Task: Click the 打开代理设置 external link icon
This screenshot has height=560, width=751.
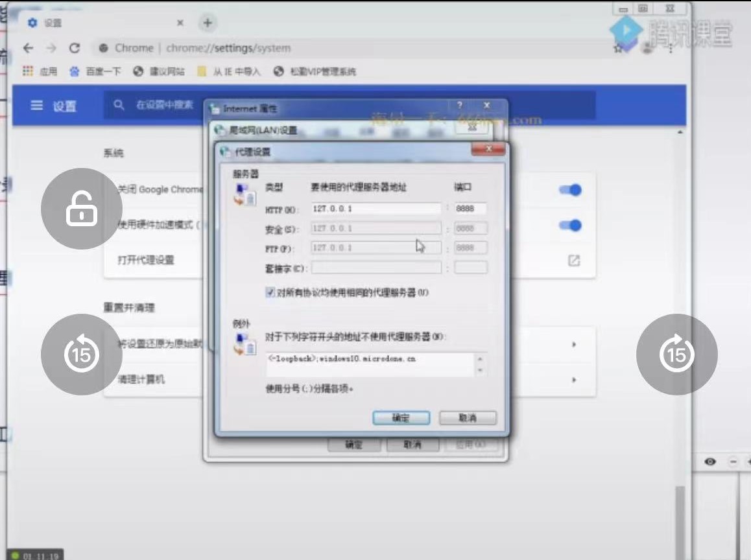Action: pos(574,261)
